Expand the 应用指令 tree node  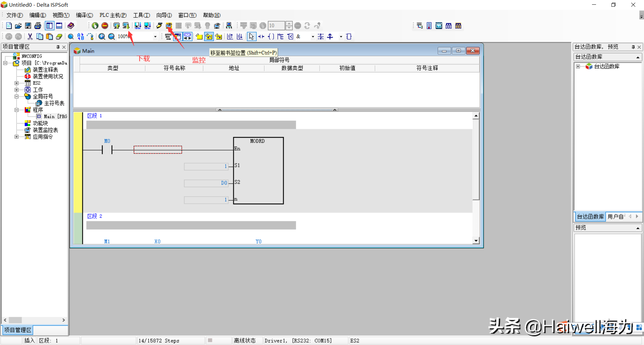(16, 137)
